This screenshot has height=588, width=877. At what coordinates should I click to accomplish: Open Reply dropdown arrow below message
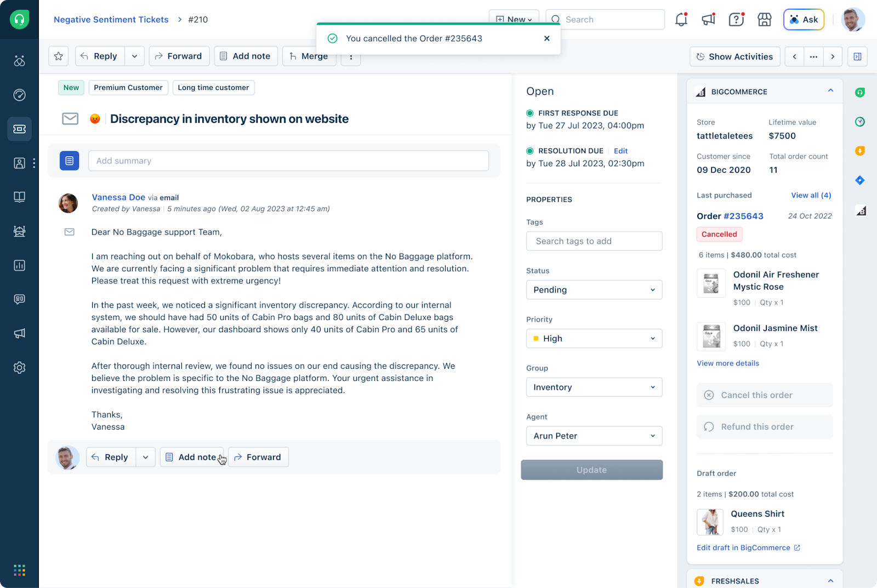tap(145, 457)
